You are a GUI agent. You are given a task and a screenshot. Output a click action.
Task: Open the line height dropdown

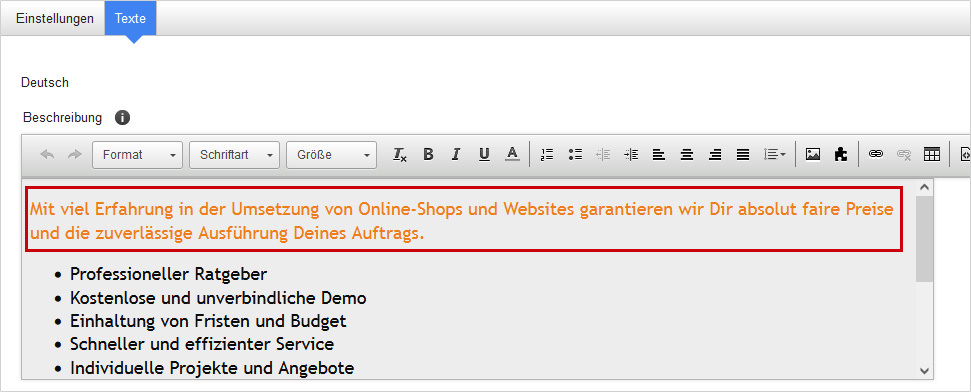(x=775, y=155)
